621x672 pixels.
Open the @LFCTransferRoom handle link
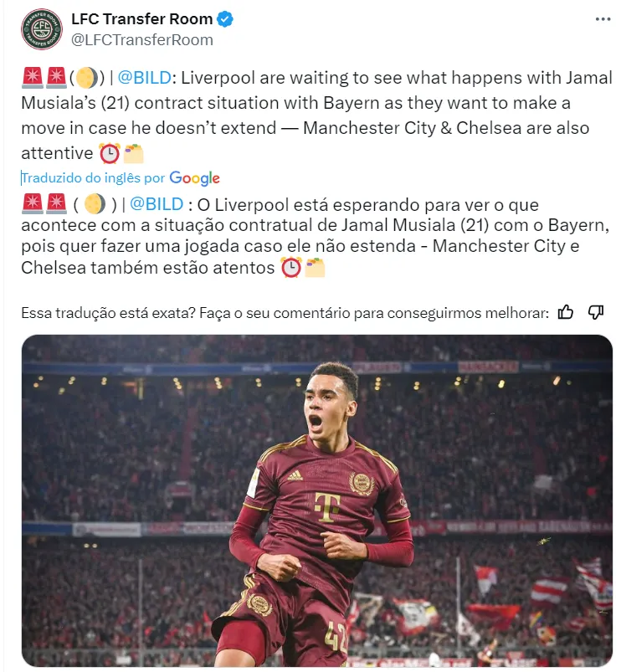pyautogui.click(x=141, y=40)
